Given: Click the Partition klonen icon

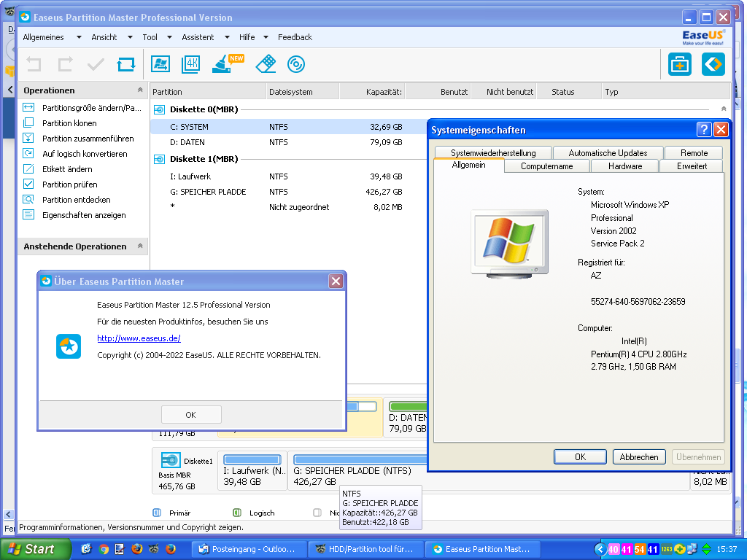Looking at the screenshot, I should click(x=28, y=122).
